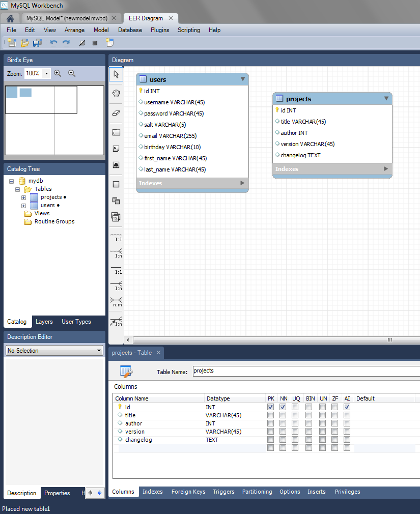The height and width of the screenshot is (514, 420).
Task: Expand the users table tree node
Action: 23,206
